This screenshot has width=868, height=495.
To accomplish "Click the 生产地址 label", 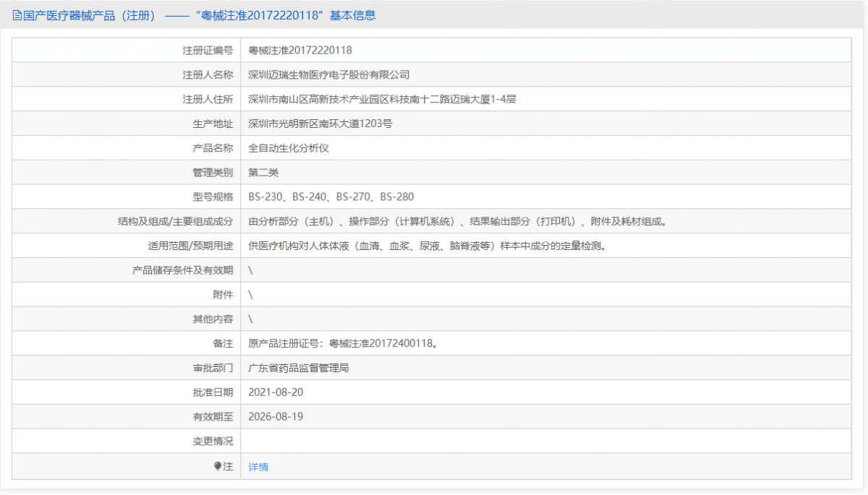I will point(213,124).
